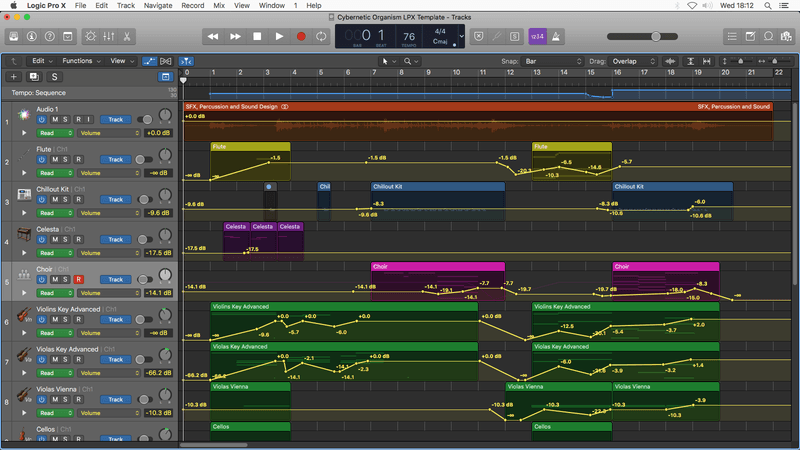
Task: Open Spotlight search in menu bar
Action: click(x=768, y=6)
